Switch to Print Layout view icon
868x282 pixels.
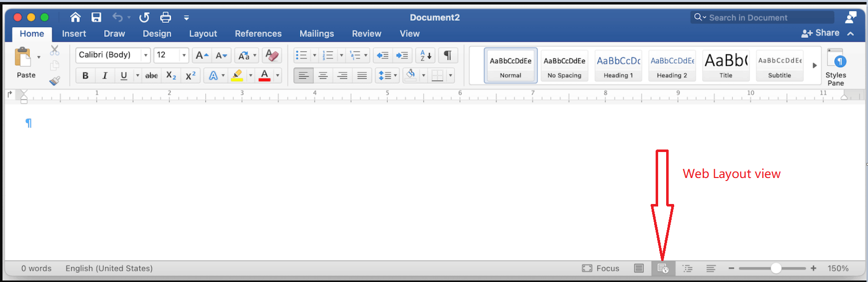[639, 268]
